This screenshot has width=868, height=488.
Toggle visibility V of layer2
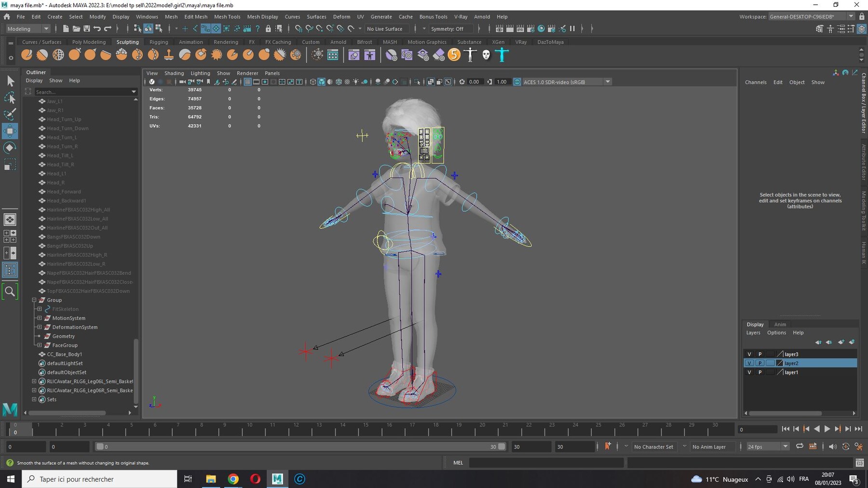(749, 363)
